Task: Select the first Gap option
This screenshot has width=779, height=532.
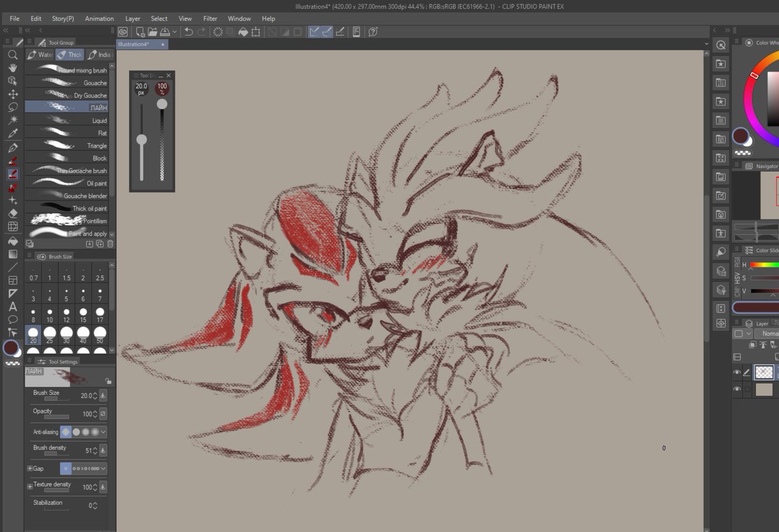Action: [x=66, y=468]
